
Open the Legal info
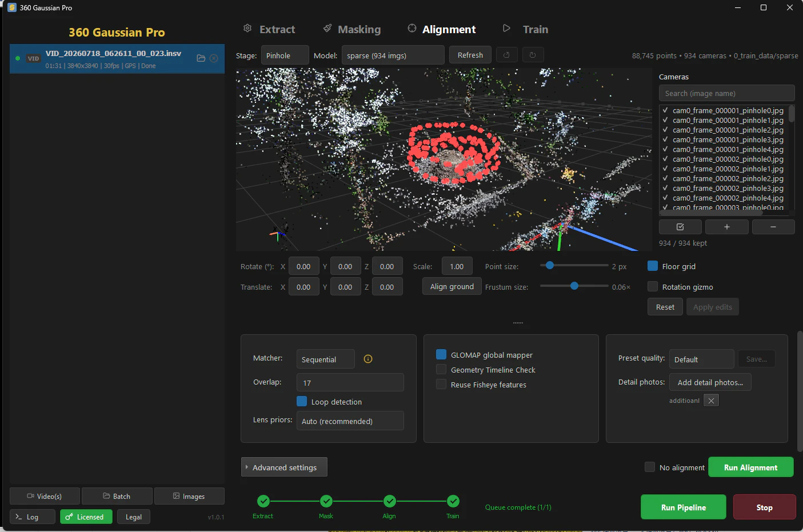click(x=134, y=517)
